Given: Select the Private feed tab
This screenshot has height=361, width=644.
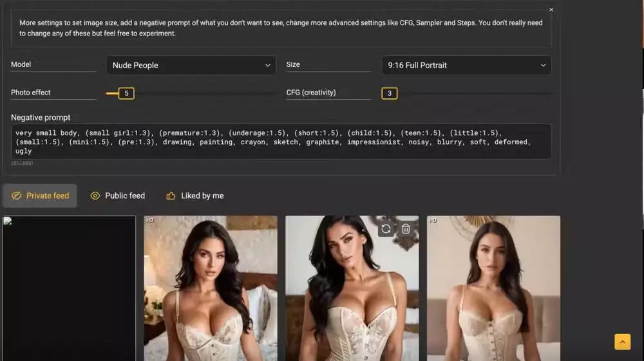Looking at the screenshot, I should pos(47,196).
